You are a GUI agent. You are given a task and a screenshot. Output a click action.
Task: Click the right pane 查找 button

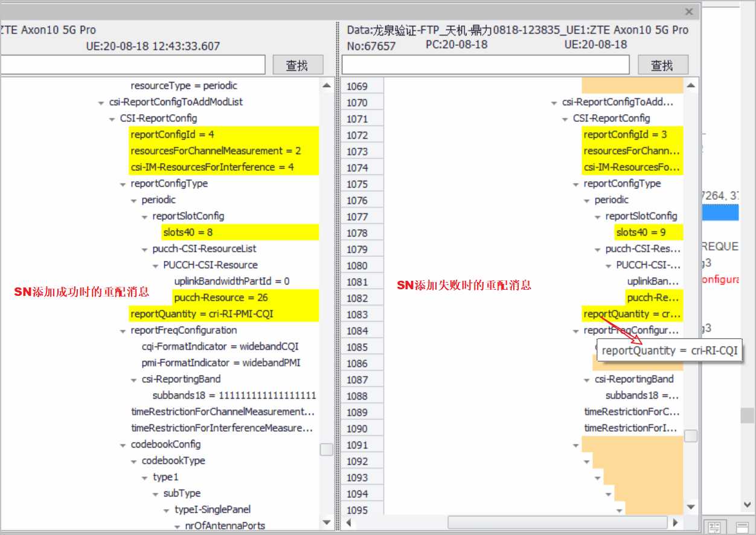point(662,65)
